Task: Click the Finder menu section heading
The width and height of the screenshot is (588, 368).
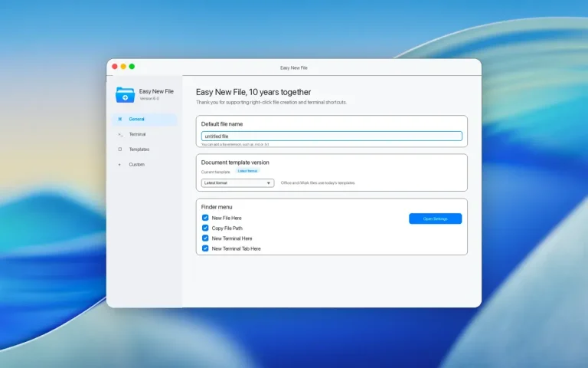Action: tap(217, 207)
